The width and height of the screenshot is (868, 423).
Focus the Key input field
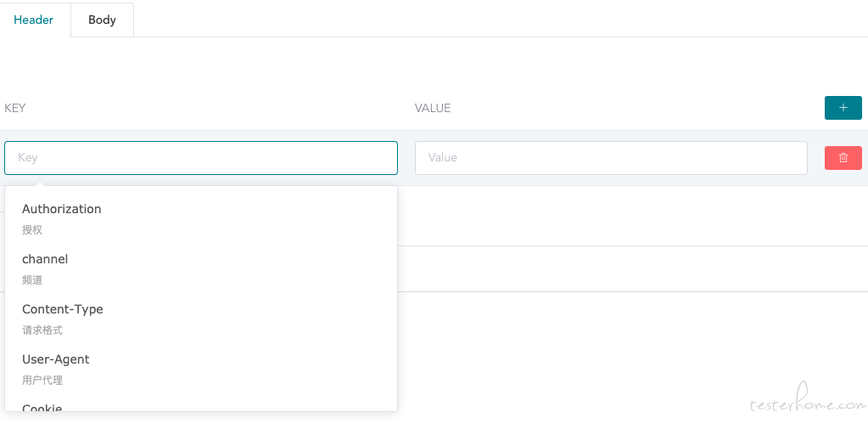(x=201, y=158)
